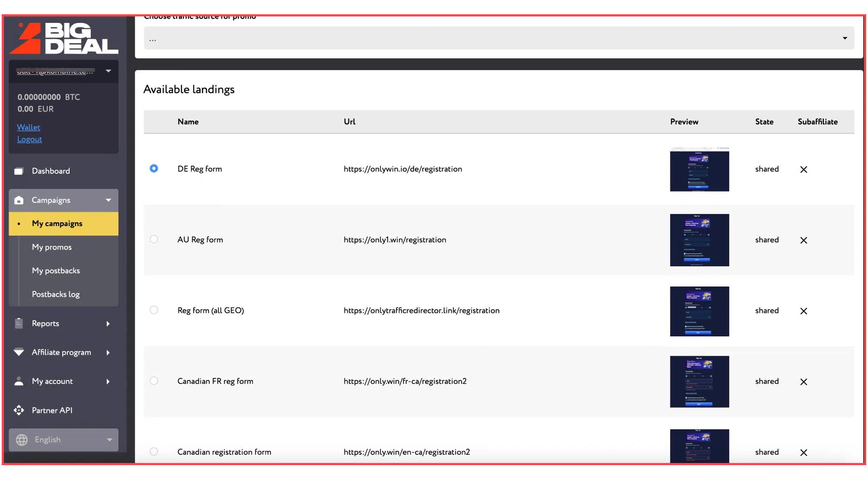Open DE Reg form preview thumbnail
Image resolution: width=868 pixels, height=479 pixels.
699,169
